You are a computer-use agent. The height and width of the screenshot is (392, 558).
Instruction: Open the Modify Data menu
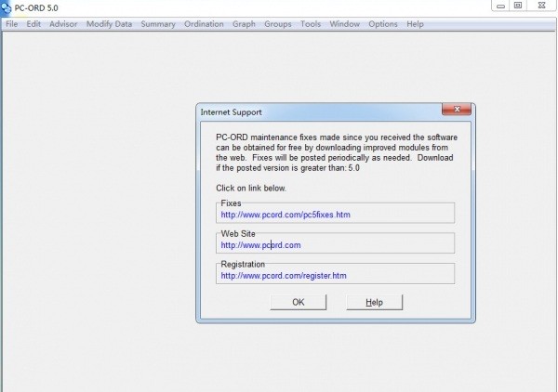pos(109,24)
